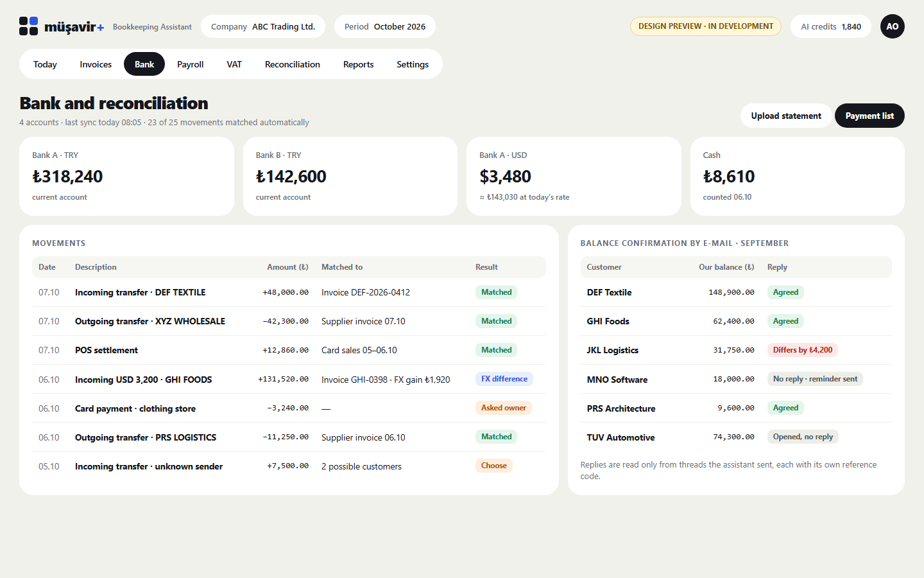Image resolution: width=924 pixels, height=578 pixels.
Task: Go to the Today tab
Action: [x=45, y=64]
